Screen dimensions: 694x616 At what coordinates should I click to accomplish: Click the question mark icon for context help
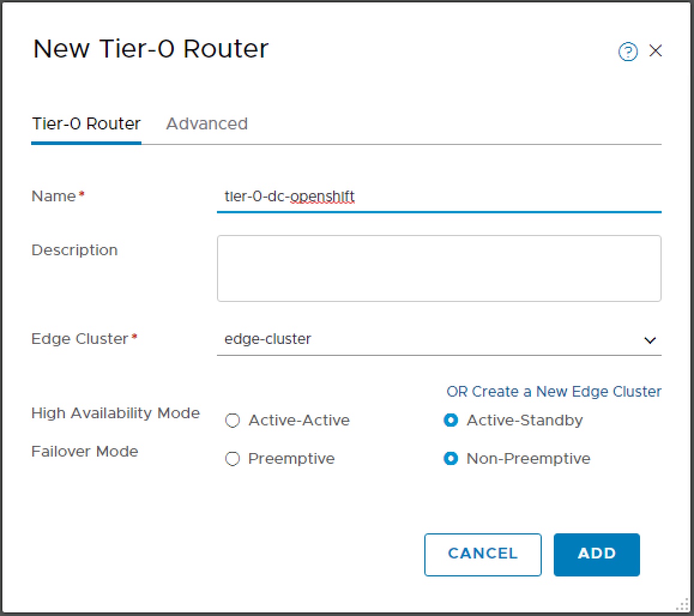pos(627,52)
